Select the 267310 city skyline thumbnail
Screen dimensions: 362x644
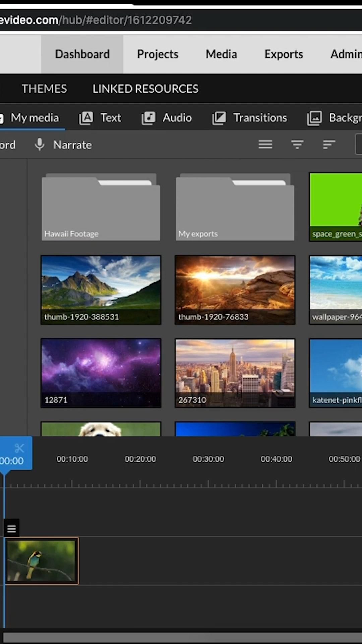(x=235, y=373)
